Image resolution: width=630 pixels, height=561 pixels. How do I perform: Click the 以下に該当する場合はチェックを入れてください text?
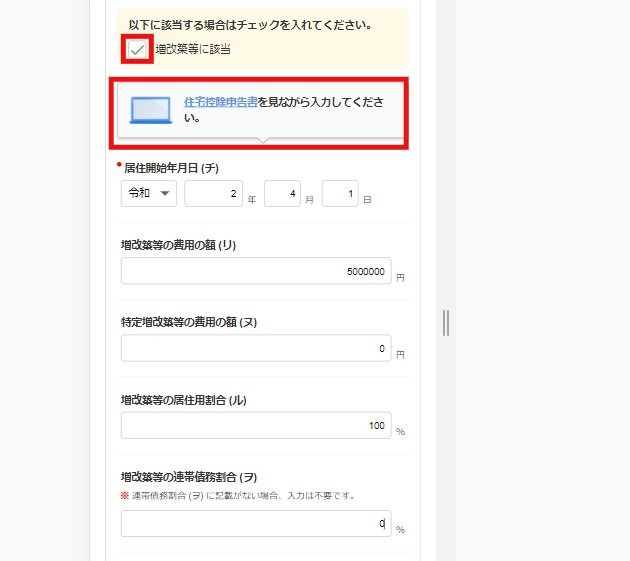point(251,25)
